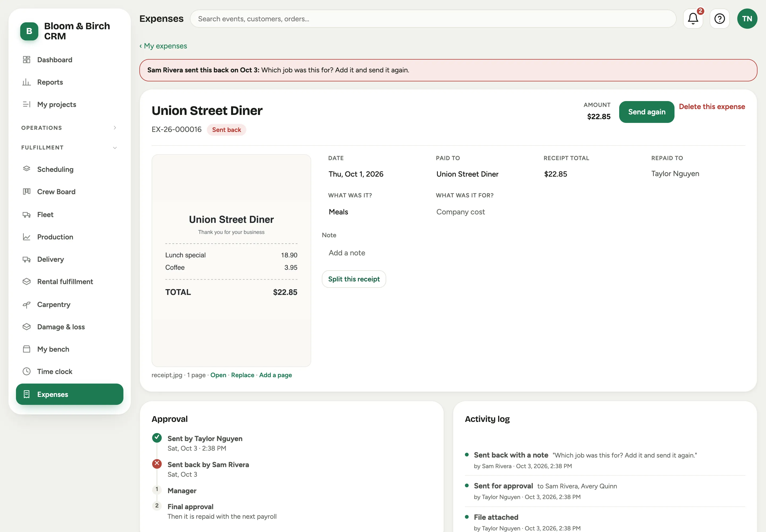Click the Rental fulfillment box icon
The image size is (766, 532).
pyautogui.click(x=27, y=282)
